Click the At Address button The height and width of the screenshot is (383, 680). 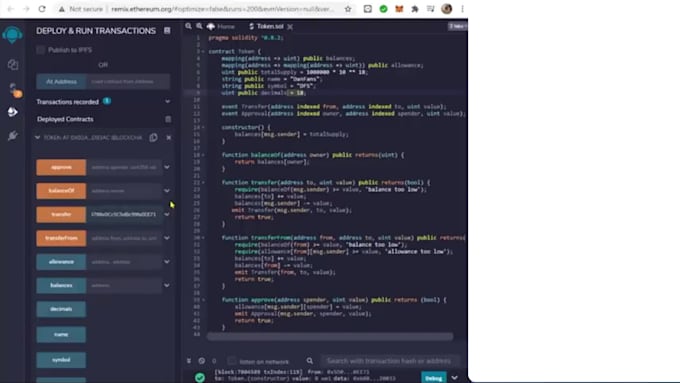62,82
